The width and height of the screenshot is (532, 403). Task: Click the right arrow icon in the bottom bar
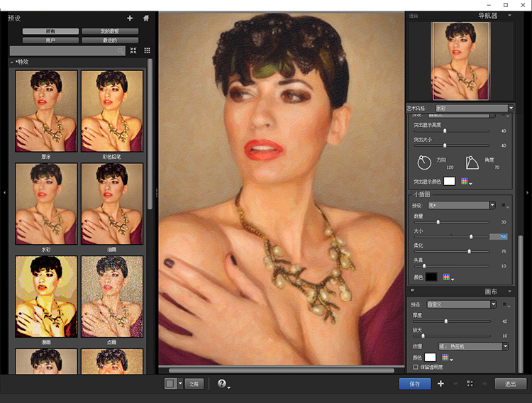point(484,384)
